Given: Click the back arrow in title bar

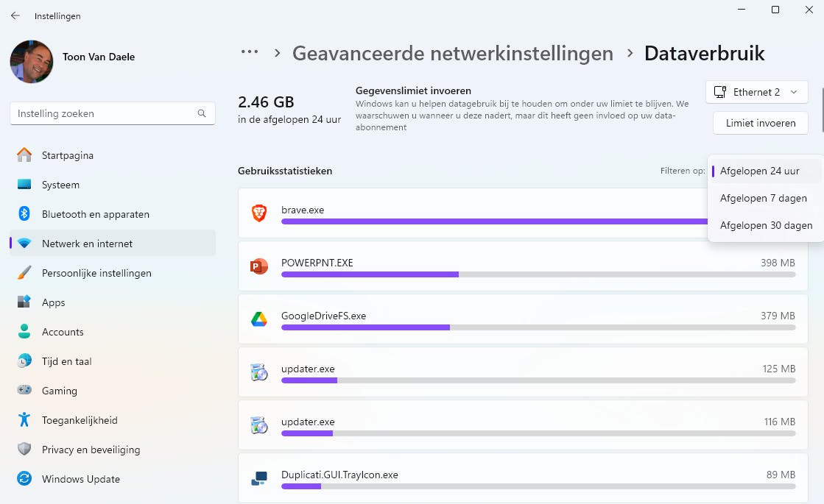Looking at the screenshot, I should point(15,15).
